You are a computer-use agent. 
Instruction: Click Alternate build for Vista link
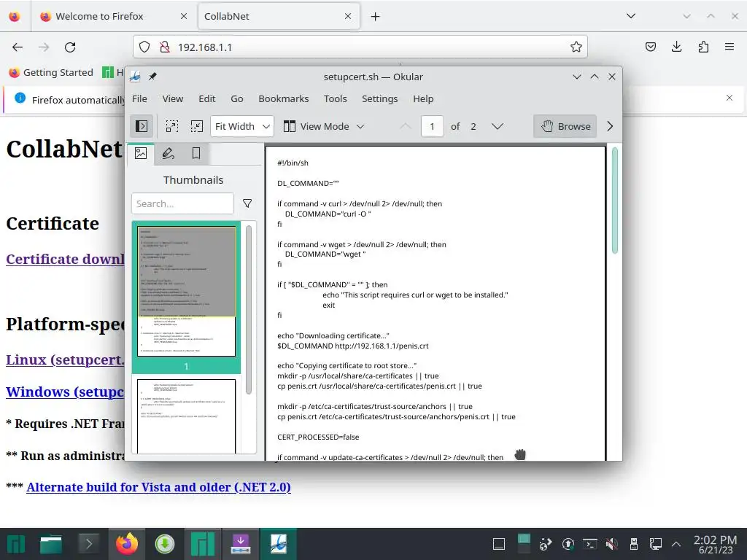tap(158, 487)
